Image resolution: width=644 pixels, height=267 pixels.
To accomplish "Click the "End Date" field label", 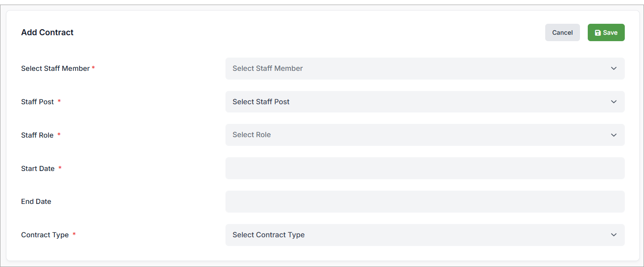I will point(36,202).
